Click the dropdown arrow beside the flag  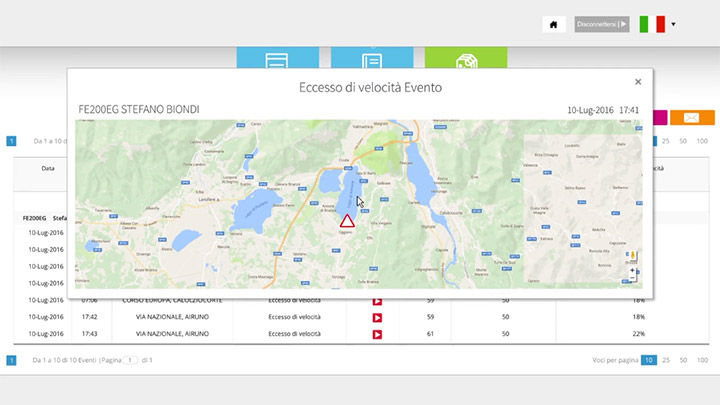click(674, 24)
